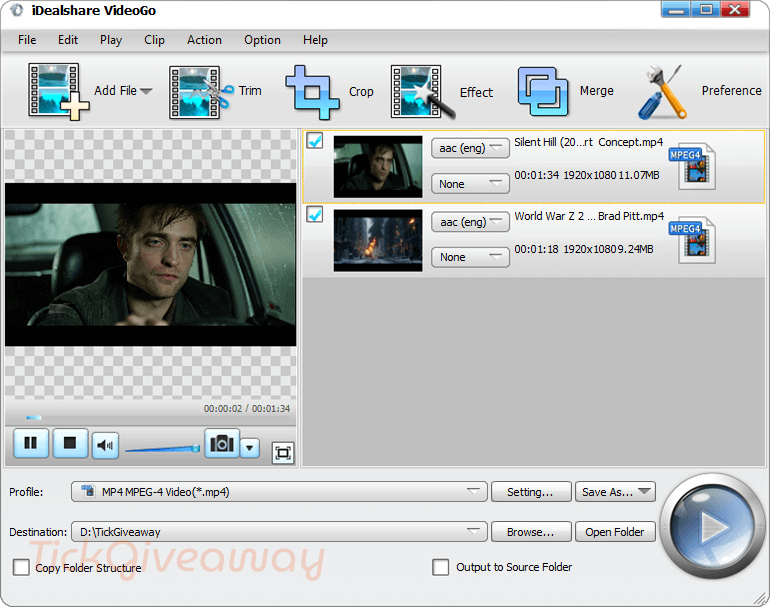This screenshot has height=607, width=770.
Task: Click Silent Hill duration 00:01:34 text
Action: click(536, 175)
